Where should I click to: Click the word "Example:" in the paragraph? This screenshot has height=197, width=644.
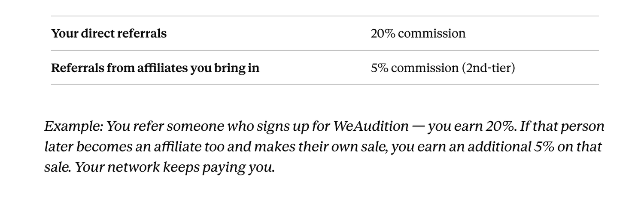[73, 126]
